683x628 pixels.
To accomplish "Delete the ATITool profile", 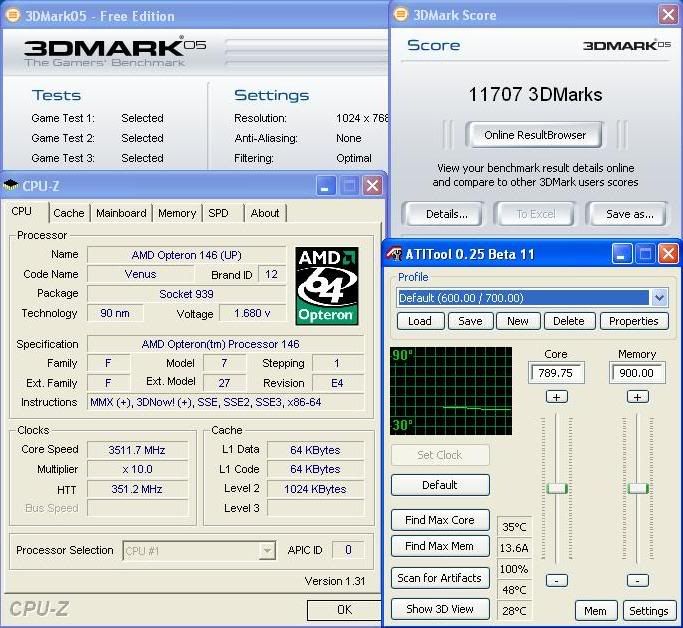I will 569,321.
